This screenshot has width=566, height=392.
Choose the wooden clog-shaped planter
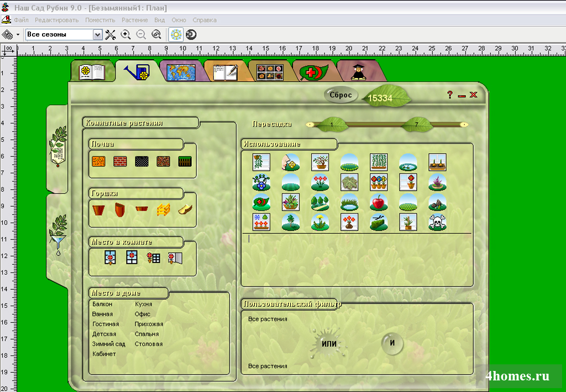[x=185, y=210]
